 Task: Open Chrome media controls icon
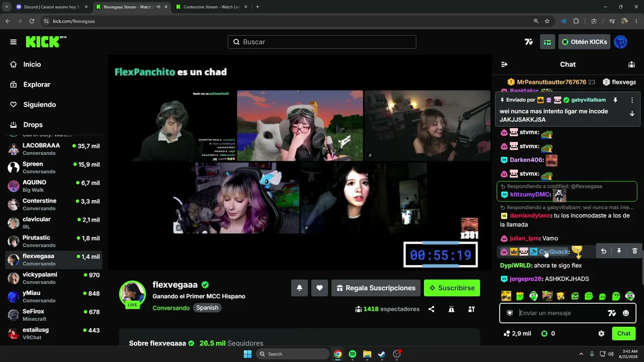(612, 21)
